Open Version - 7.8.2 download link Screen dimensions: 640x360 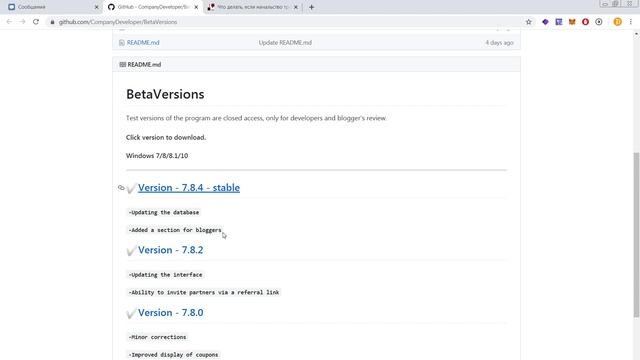tap(170, 250)
